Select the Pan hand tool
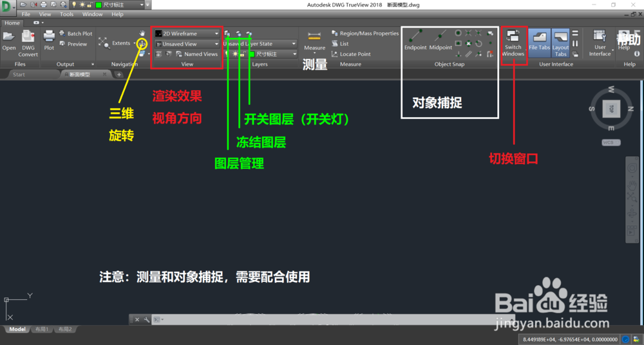 click(142, 33)
